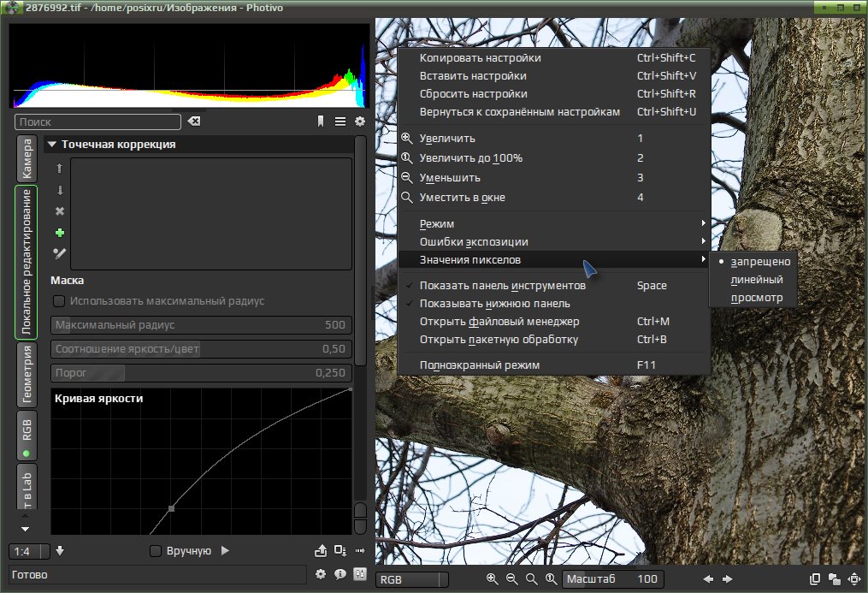Click the run triangle next to Вручную
The height and width of the screenshot is (593, 868).
[225, 550]
